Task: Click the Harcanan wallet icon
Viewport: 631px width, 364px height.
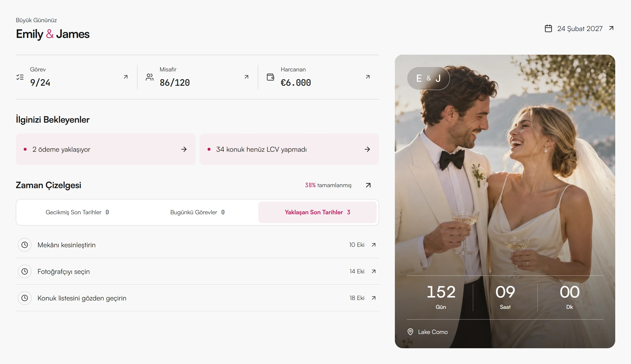Action: 270,77
